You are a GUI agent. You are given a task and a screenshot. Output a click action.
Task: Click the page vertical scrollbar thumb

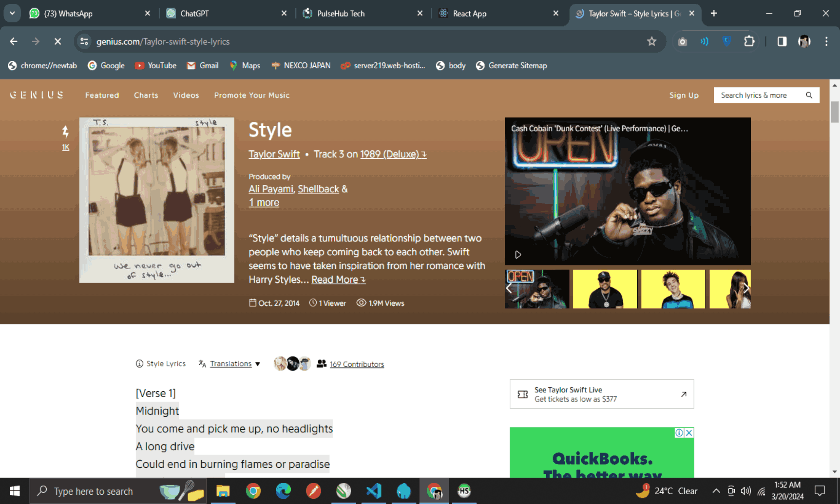(834, 112)
